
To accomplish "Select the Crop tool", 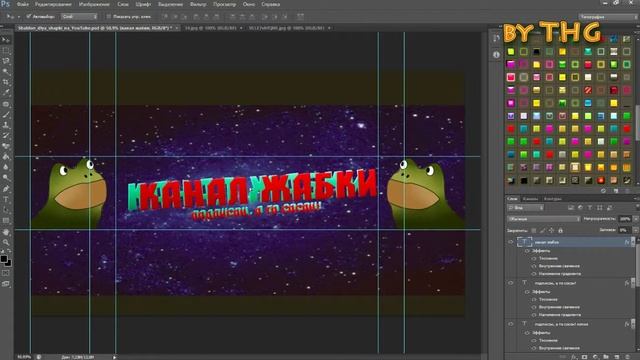I will pos(6,82).
